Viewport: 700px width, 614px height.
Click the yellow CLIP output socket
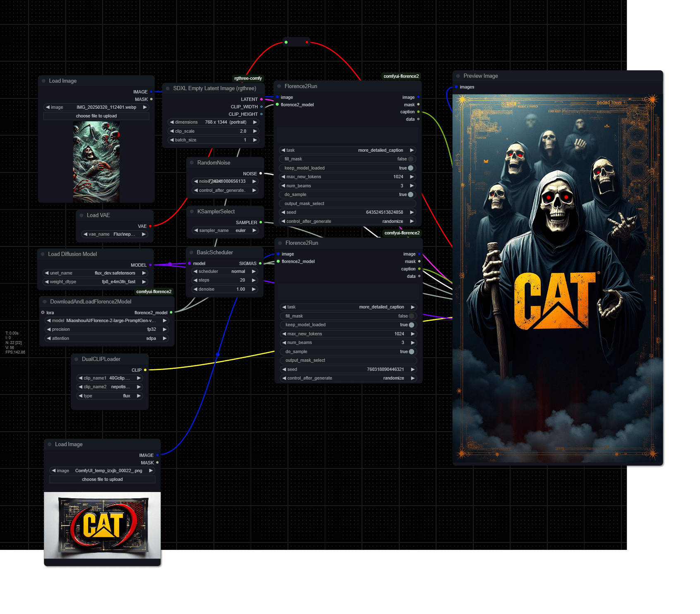pos(145,370)
